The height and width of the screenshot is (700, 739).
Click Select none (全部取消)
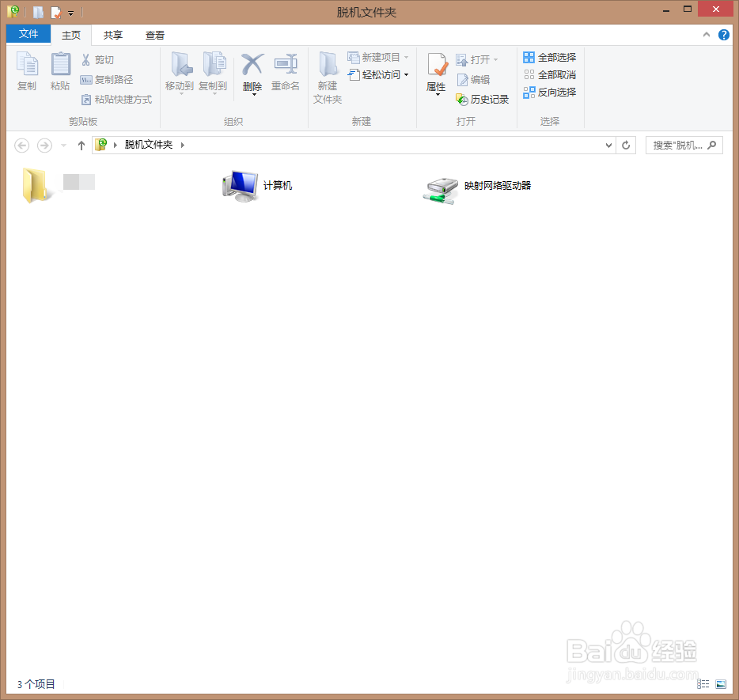tap(550, 74)
